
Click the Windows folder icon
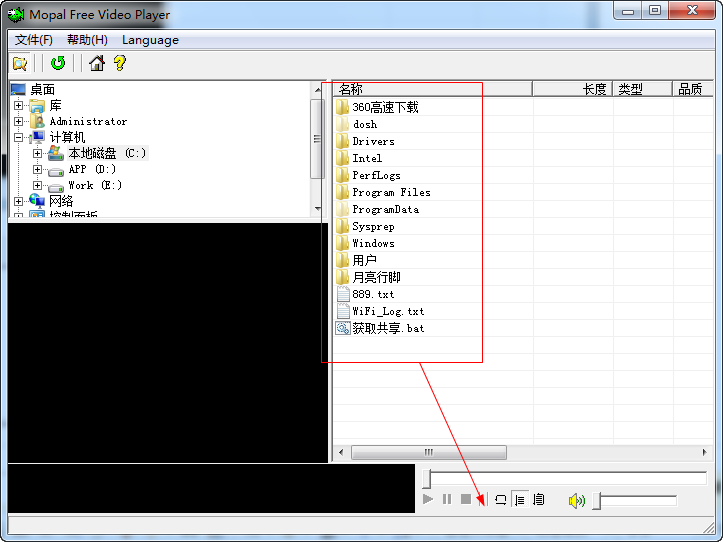[x=342, y=243]
